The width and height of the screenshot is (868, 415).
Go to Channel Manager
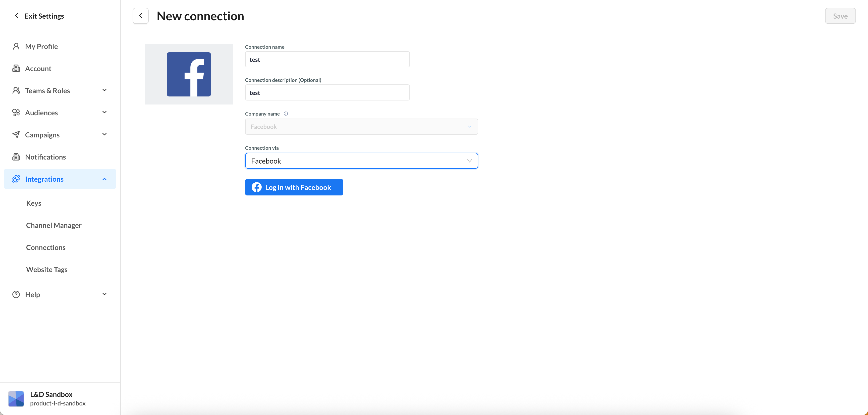click(54, 225)
